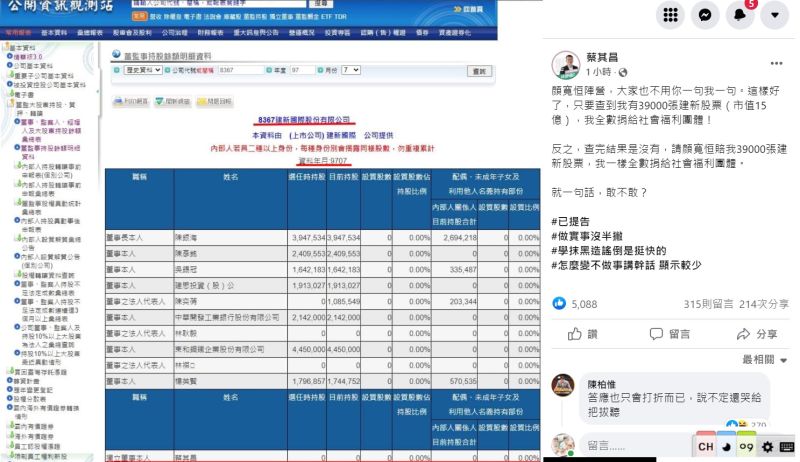The height and width of the screenshot is (462, 800).
Task: Expand the 國內有價證券 tree node
Action: pyautogui.click(x=10, y=426)
